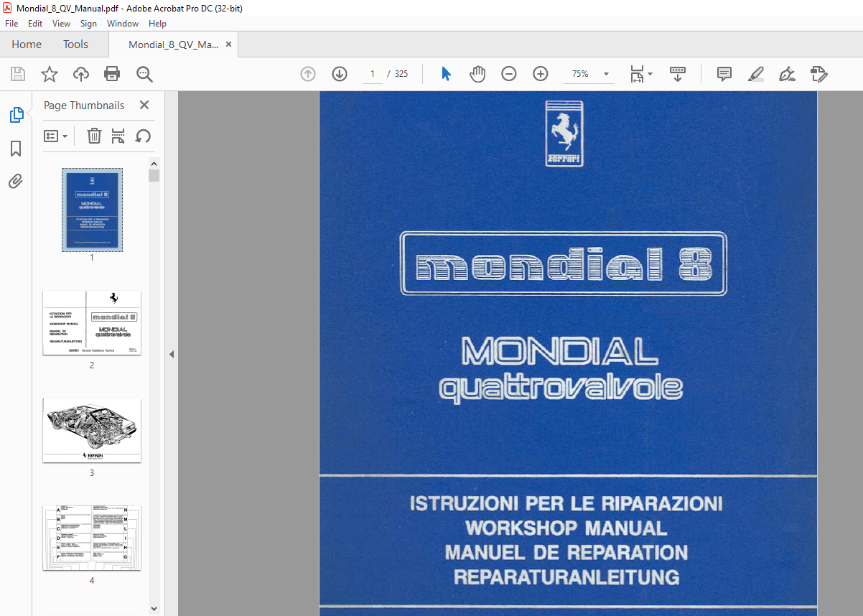Print the Mondial manual

tap(112, 74)
